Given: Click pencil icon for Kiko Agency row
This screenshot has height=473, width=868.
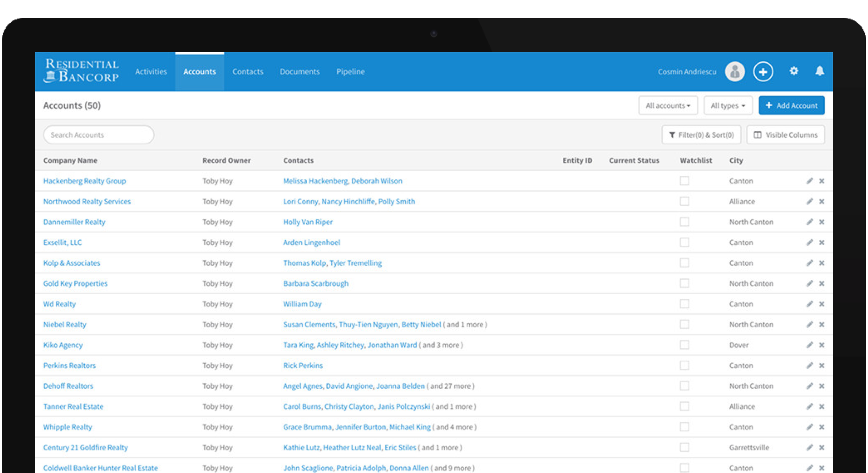Looking at the screenshot, I should (809, 345).
